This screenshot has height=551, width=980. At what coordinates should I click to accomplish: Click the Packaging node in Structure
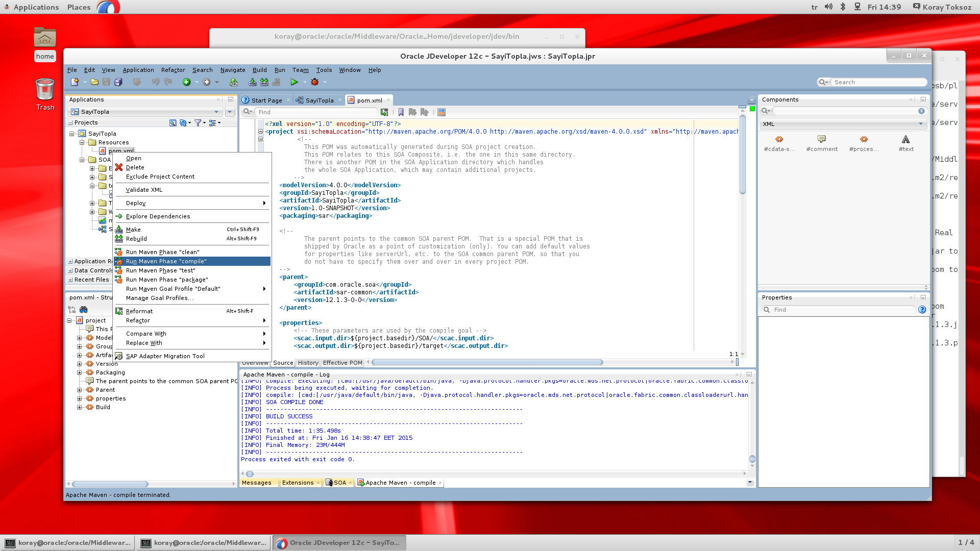(x=110, y=372)
